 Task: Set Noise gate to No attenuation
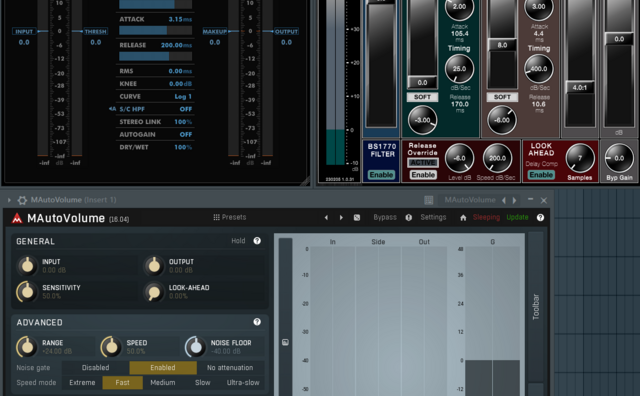[x=230, y=367]
